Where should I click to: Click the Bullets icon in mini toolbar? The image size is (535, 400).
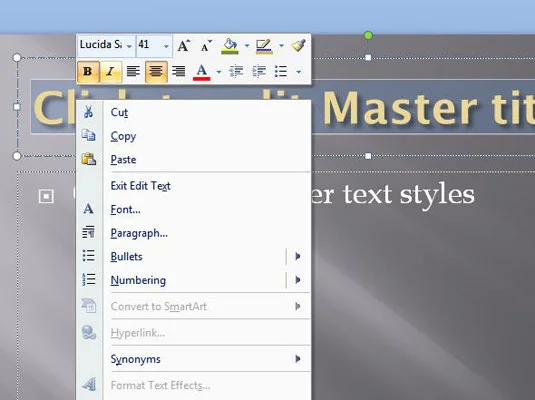[280, 72]
